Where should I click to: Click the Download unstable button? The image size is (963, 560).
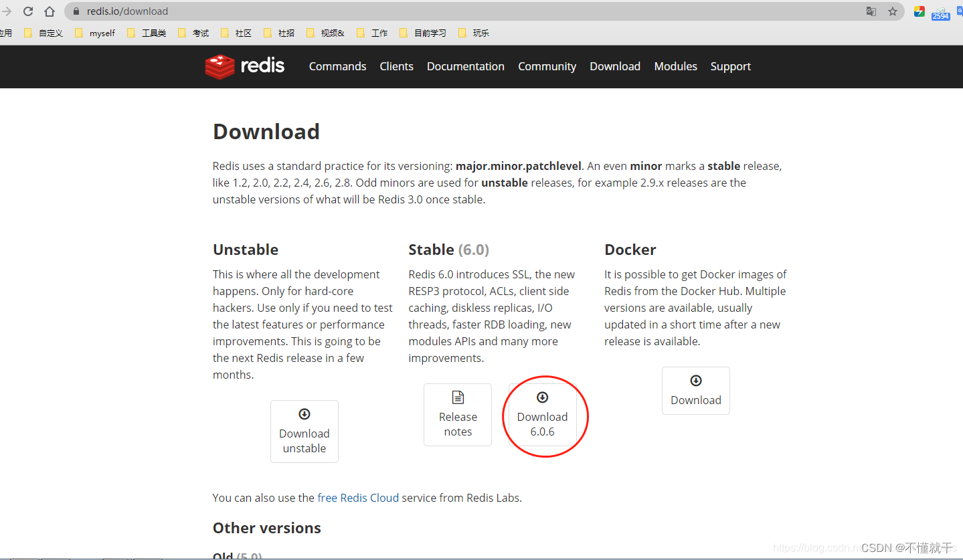[x=304, y=432]
